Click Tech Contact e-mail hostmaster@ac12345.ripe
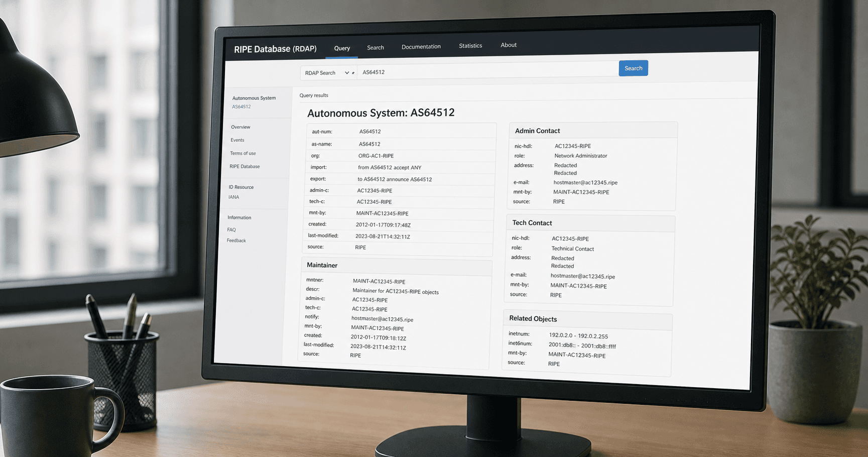 tap(582, 276)
